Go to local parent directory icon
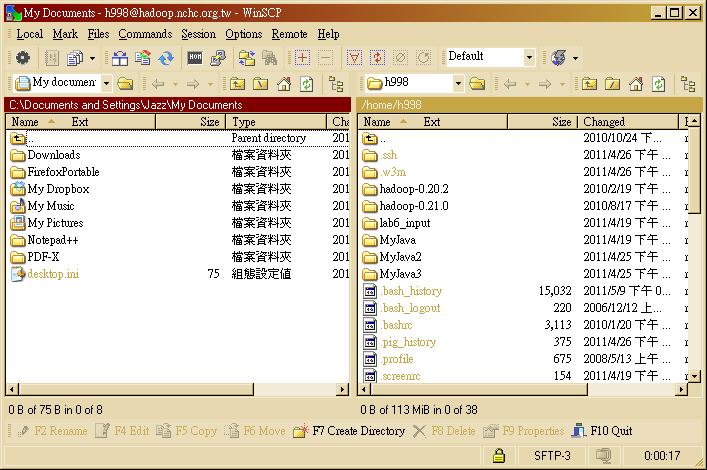Viewport: 707px width, 470px height. click(x=238, y=84)
